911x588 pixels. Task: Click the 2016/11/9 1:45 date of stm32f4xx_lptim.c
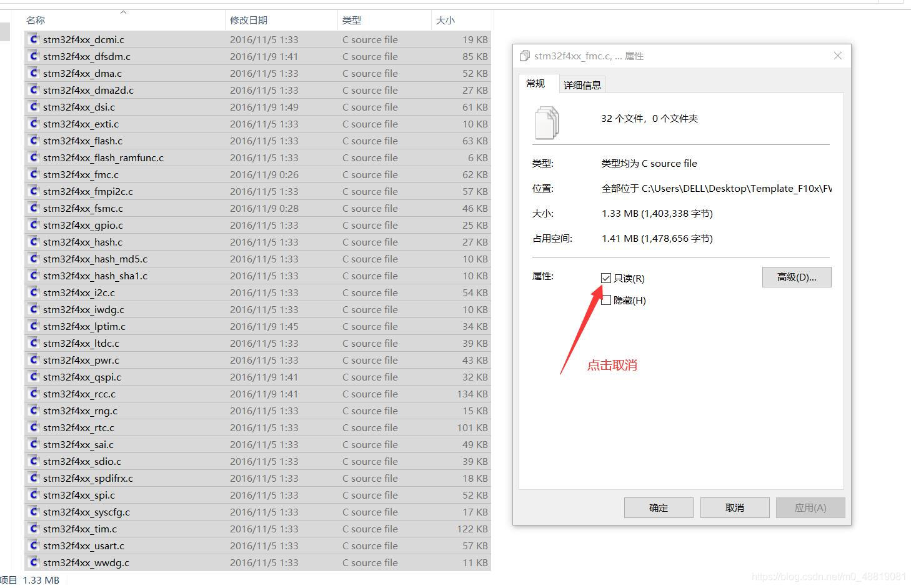[264, 326]
